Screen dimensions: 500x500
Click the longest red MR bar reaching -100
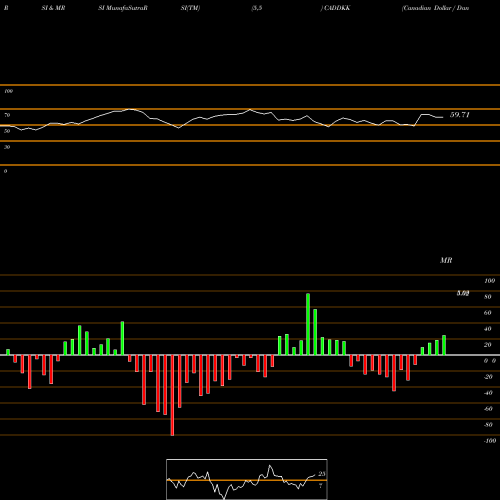pyautogui.click(x=172, y=395)
